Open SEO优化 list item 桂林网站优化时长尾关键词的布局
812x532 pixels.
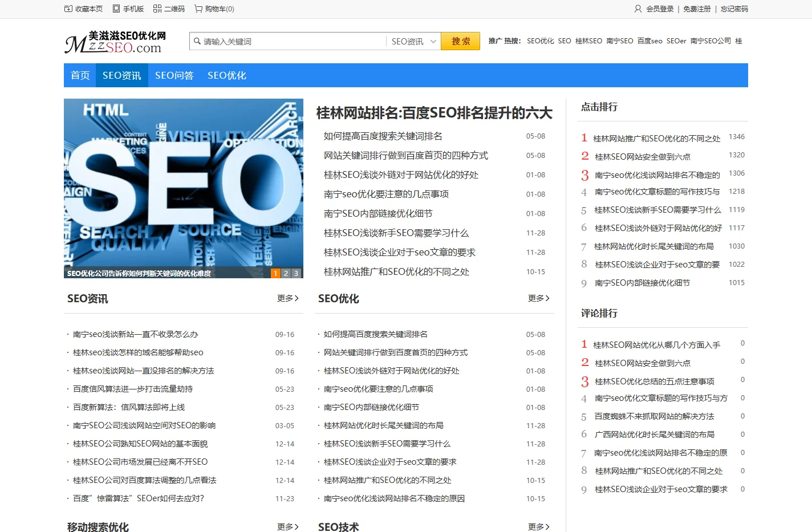[384, 426]
